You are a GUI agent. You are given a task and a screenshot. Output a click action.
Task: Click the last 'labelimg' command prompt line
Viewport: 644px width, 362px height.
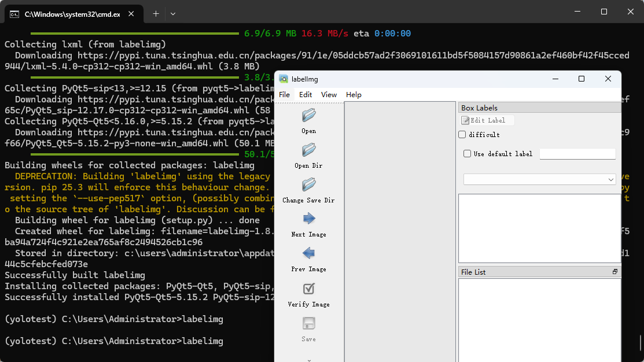point(114,341)
